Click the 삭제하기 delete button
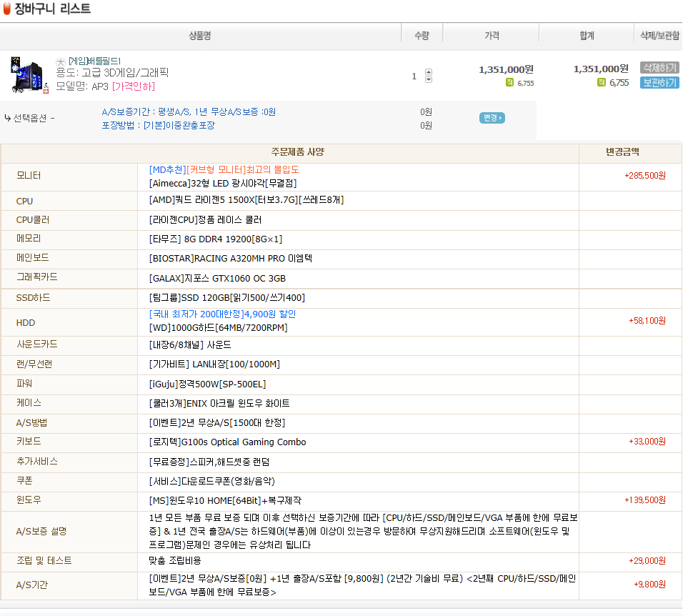The height and width of the screenshot is (616, 688). (x=659, y=68)
